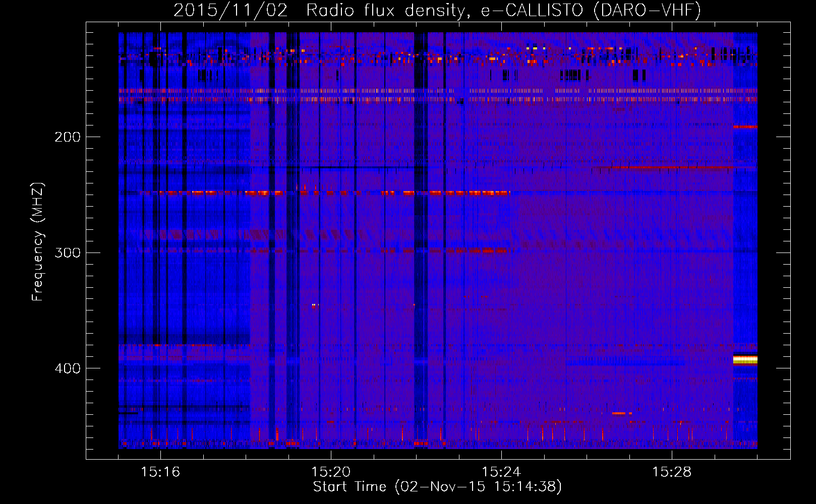The height and width of the screenshot is (504, 816).
Task: Click the plot title '2015/11/02 Radio flux density'
Action: click(437, 10)
